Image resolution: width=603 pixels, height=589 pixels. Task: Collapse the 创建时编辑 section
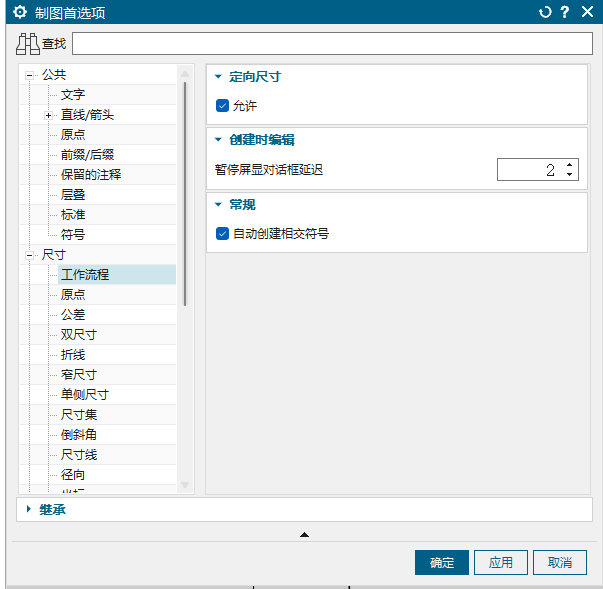click(x=218, y=140)
